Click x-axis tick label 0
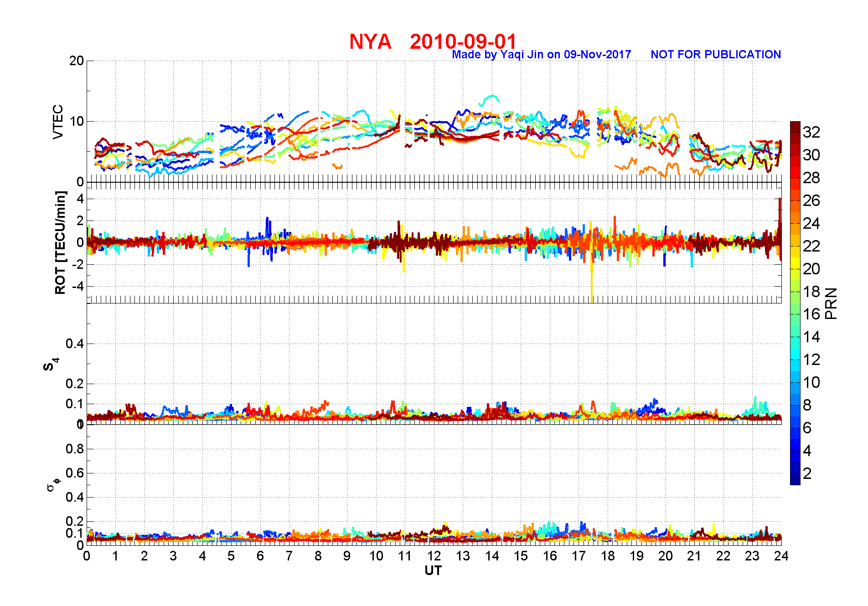Viewport: 868px width, 606px height. [x=87, y=556]
